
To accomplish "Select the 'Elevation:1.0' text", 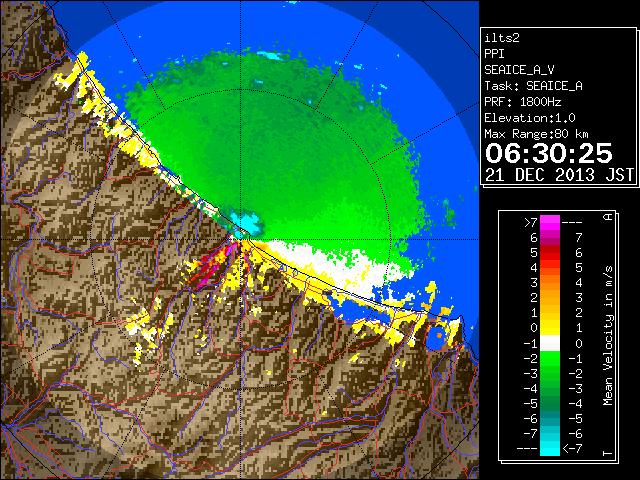I will (x=530, y=118).
